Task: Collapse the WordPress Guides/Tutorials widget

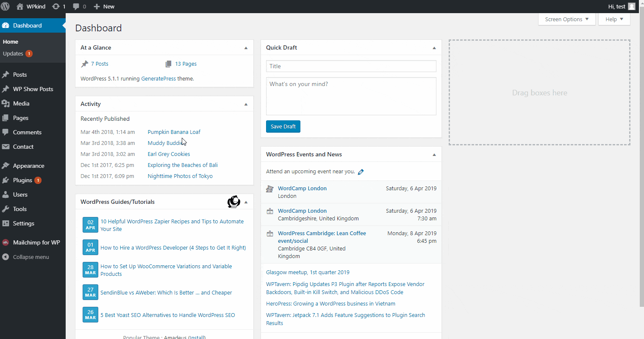Action: 246,202
